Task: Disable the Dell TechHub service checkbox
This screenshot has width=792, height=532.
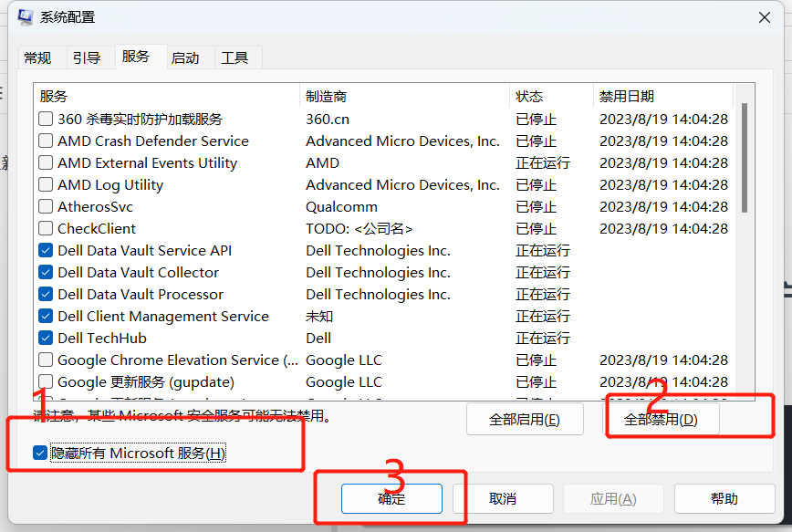Action: pos(46,339)
